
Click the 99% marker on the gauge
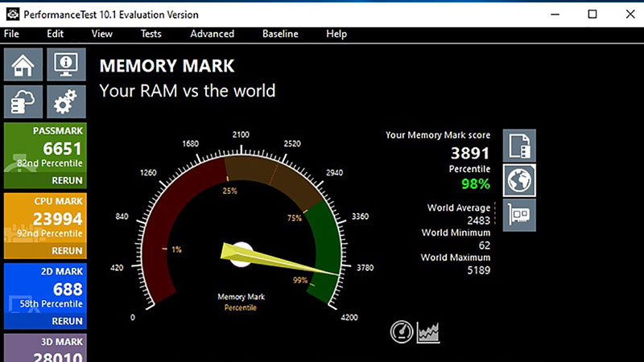[x=300, y=280]
